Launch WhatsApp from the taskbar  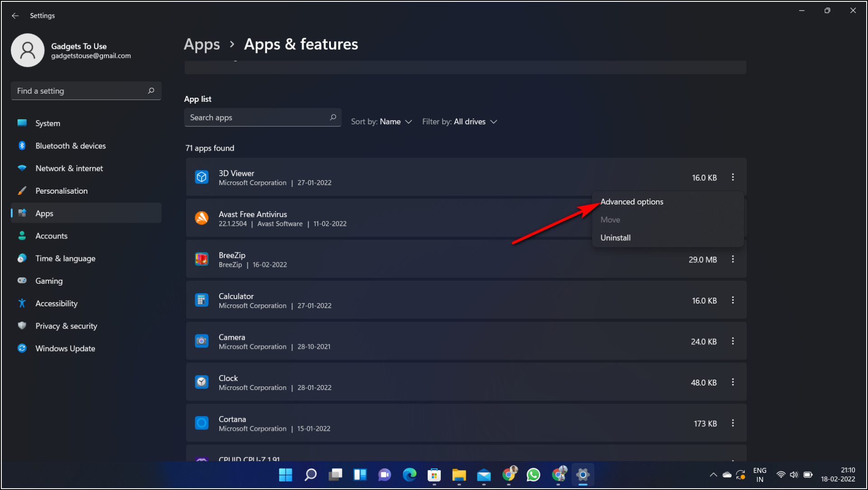pyautogui.click(x=533, y=475)
